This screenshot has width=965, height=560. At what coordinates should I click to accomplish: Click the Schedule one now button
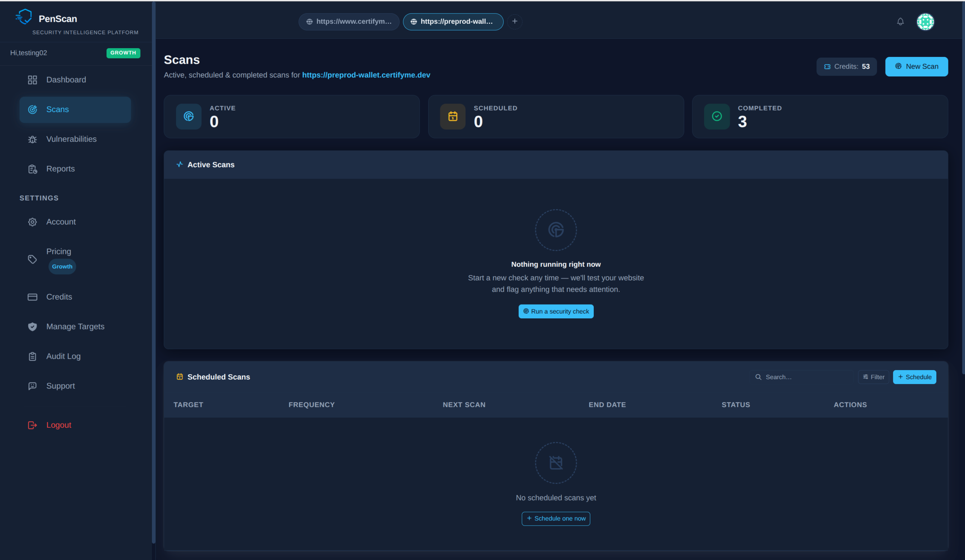(556, 519)
